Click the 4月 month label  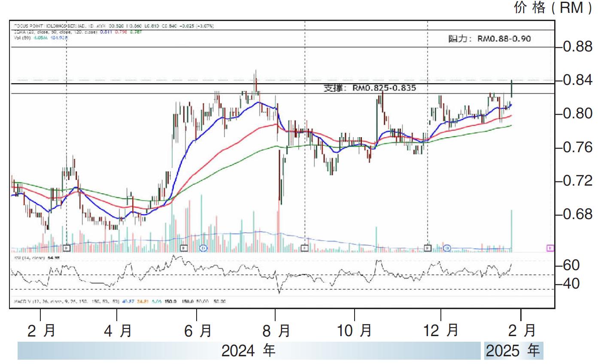pyautogui.click(x=118, y=331)
